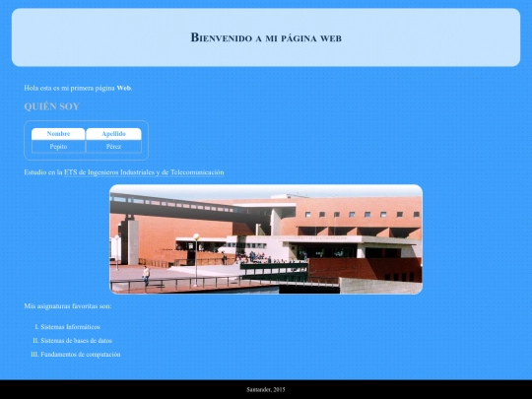Screen dimensions: 532x399
Task: Open the ETS de Ingenieros Industriales link
Action: [144, 172]
